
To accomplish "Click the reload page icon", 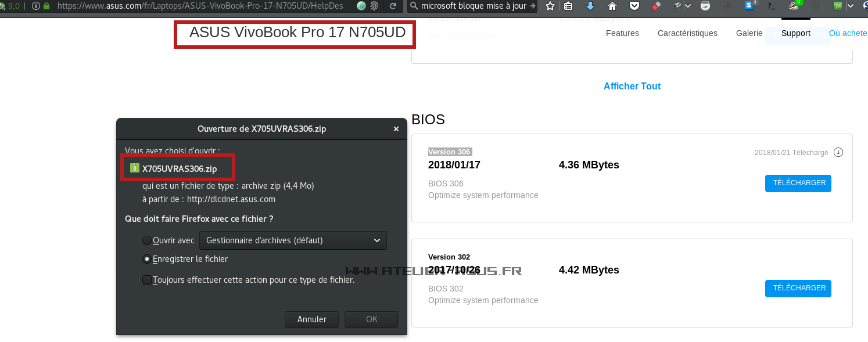I will pos(394,7).
